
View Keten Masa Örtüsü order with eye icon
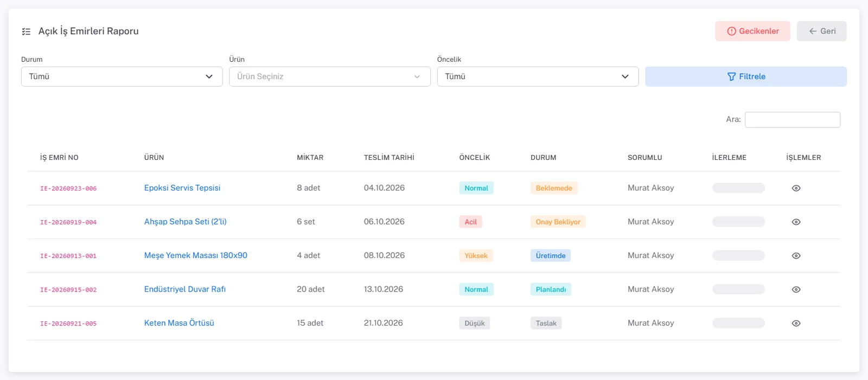coord(796,323)
